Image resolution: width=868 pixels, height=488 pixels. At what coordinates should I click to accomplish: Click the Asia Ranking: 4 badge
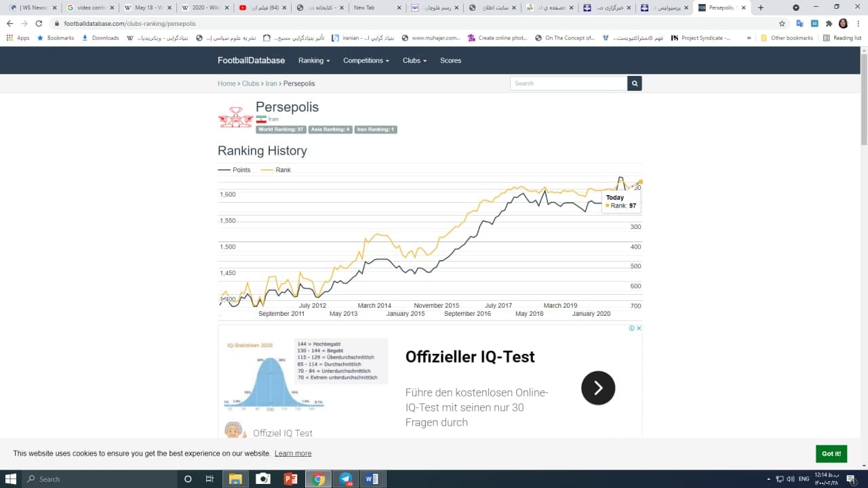330,129
